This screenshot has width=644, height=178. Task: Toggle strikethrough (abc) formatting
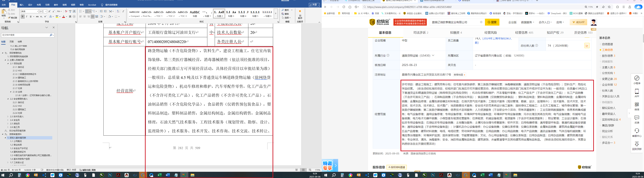point(37,16)
